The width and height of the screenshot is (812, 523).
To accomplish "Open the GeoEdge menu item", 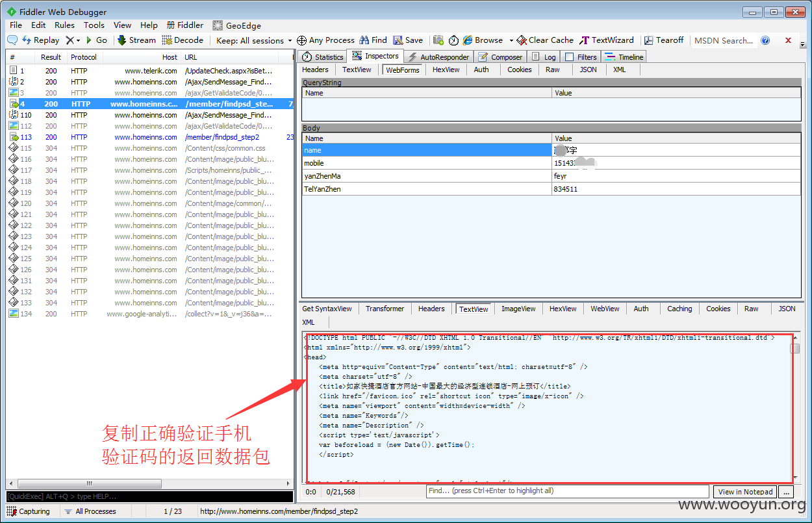I will [236, 25].
